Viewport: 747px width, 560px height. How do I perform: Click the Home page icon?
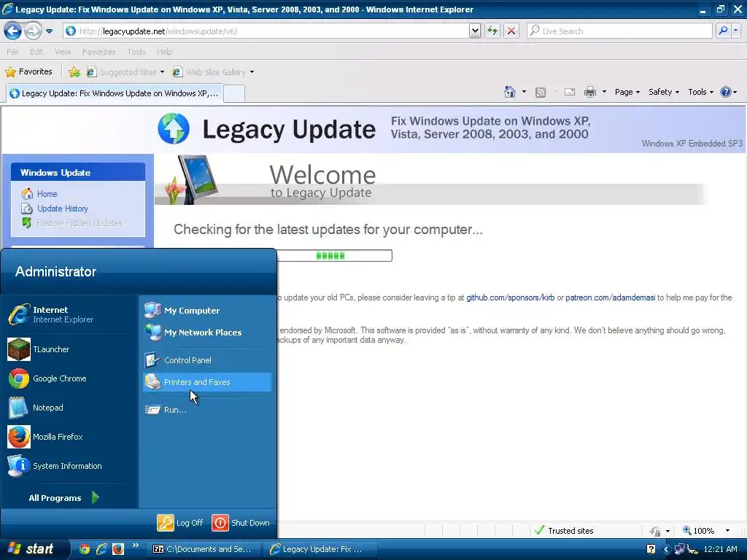click(x=510, y=92)
